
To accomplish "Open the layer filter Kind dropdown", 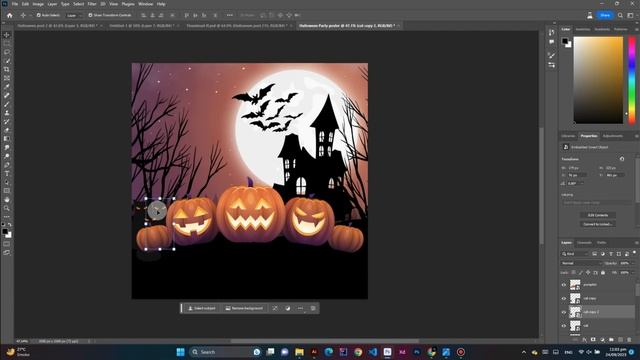I will (x=575, y=254).
